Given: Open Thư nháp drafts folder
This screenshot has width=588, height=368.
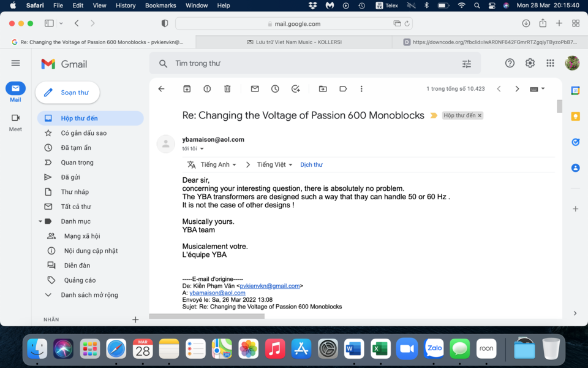Looking at the screenshot, I should click(91, 192).
